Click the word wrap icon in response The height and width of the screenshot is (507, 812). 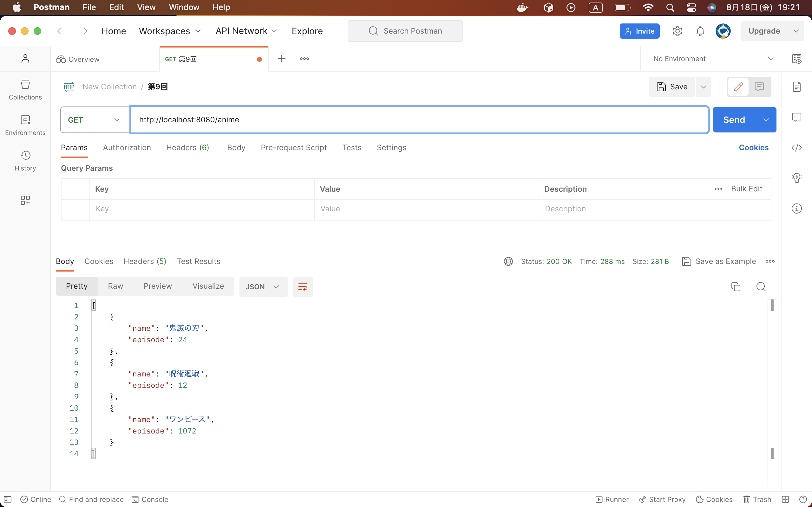click(x=302, y=287)
